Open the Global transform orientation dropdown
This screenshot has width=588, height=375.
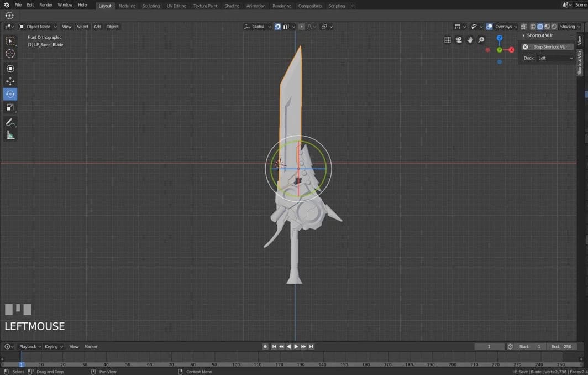click(258, 27)
